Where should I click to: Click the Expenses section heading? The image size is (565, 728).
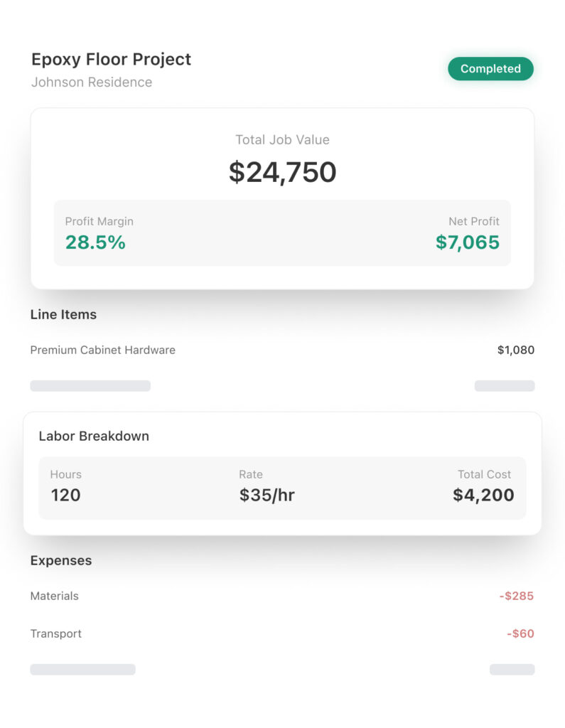click(60, 560)
